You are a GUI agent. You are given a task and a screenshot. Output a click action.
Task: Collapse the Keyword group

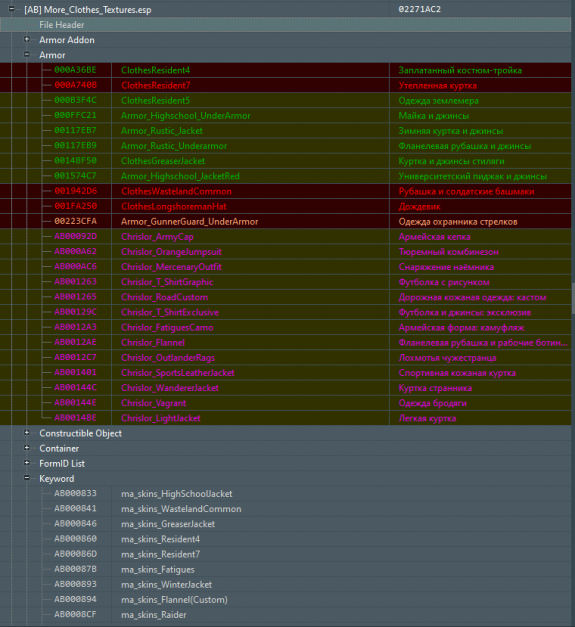pyautogui.click(x=27, y=478)
